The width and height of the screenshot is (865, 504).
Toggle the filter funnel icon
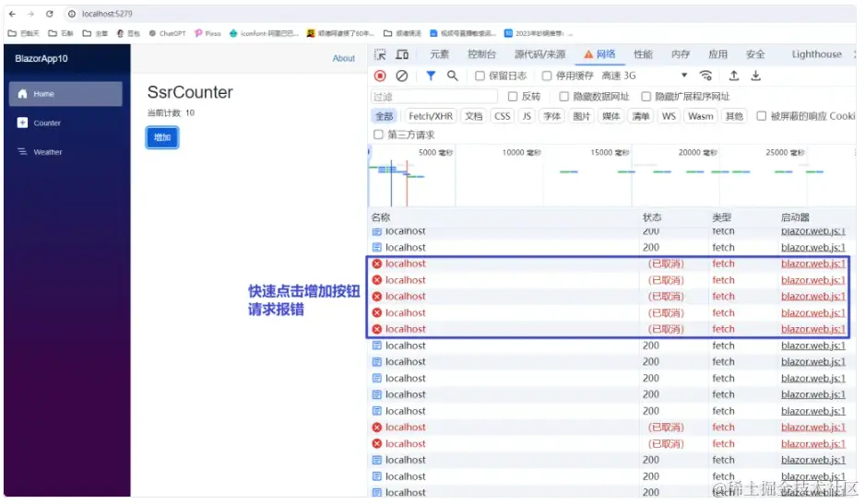(431, 76)
